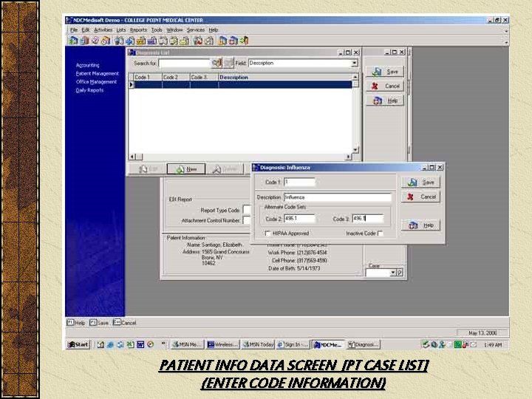Click the Code 2 column header
Viewport: 532px width, 399px height.
tap(176, 78)
